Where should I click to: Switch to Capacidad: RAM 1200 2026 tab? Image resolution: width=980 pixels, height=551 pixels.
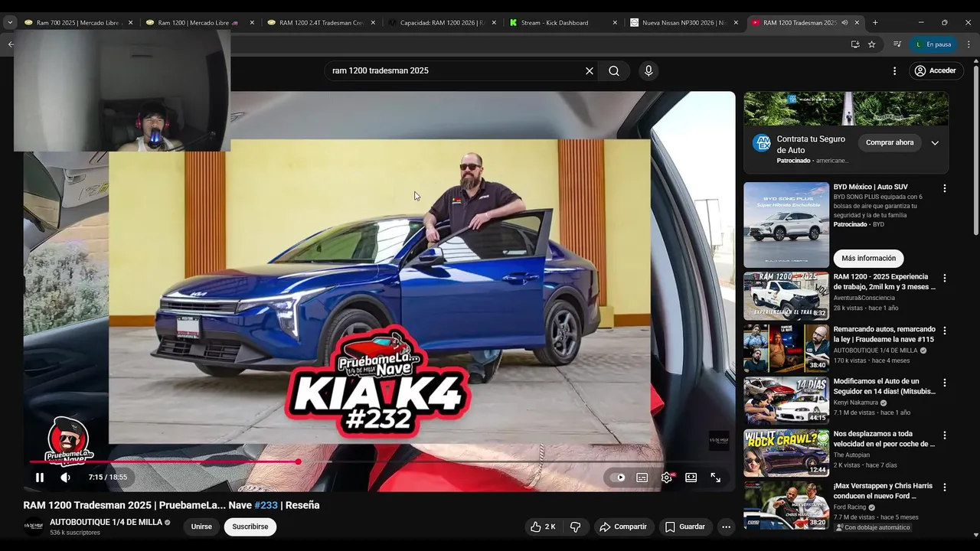[x=442, y=23]
